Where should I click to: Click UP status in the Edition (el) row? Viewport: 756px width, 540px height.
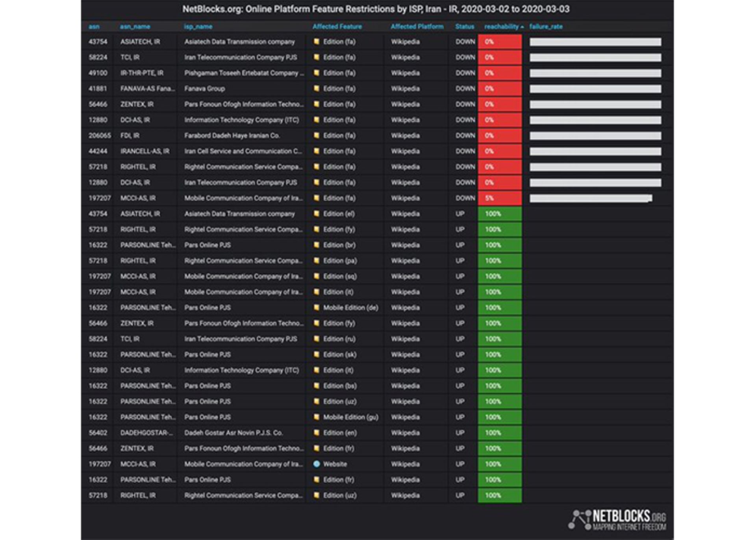[x=460, y=213]
